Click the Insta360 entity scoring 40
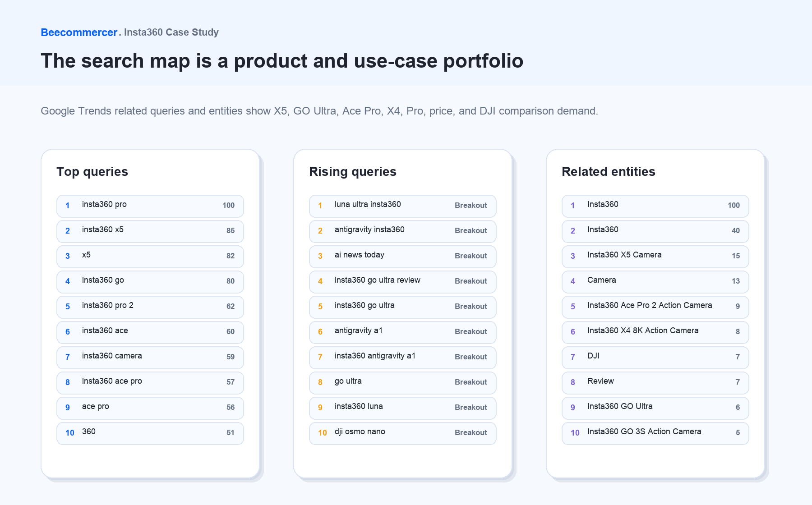This screenshot has width=812, height=505. pos(655,231)
